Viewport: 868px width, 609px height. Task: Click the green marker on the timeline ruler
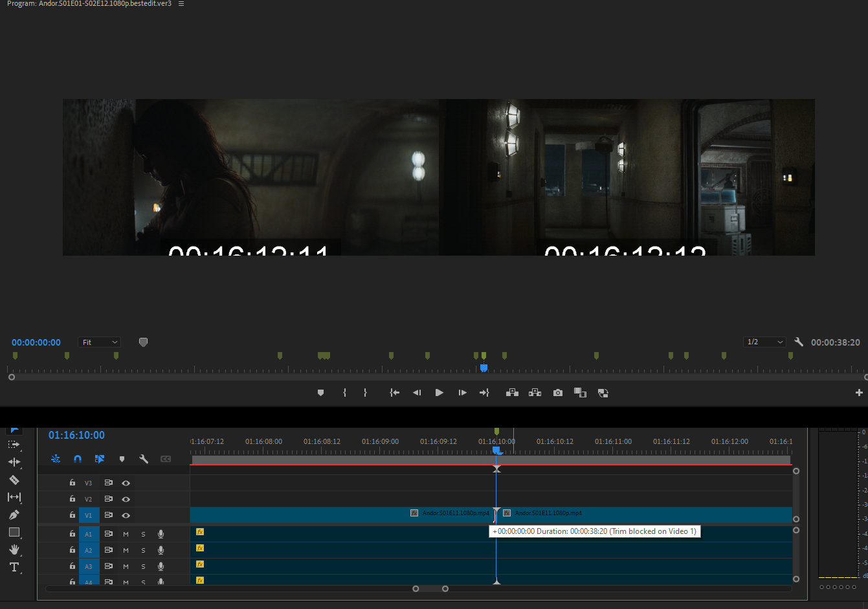496,431
